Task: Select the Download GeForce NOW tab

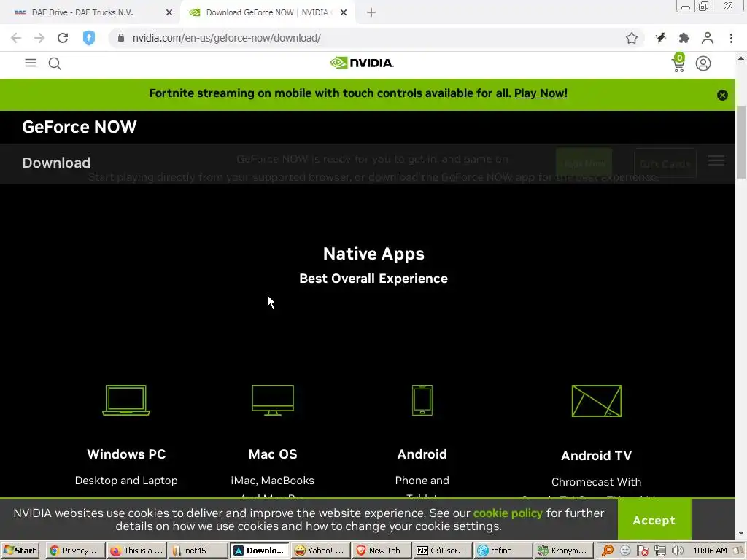Action: tap(267, 12)
